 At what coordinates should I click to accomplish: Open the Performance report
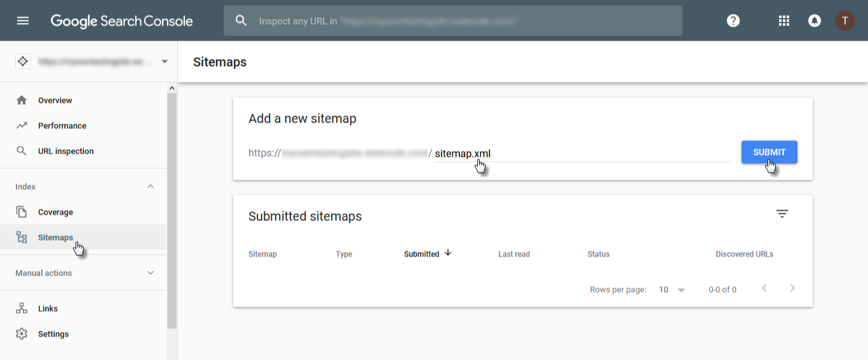point(62,126)
